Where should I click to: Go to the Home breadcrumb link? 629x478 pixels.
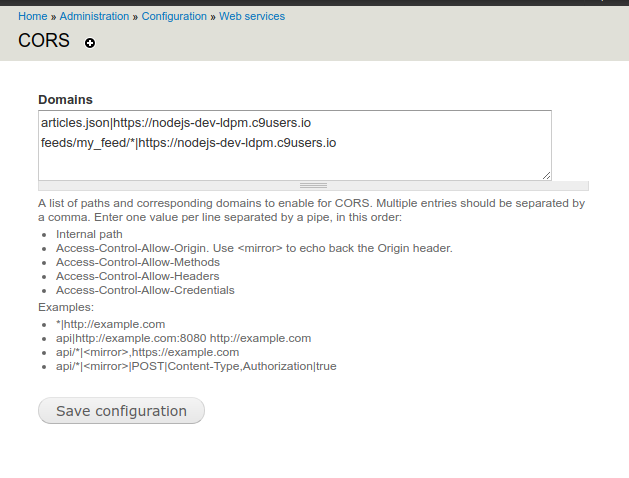(x=32, y=16)
